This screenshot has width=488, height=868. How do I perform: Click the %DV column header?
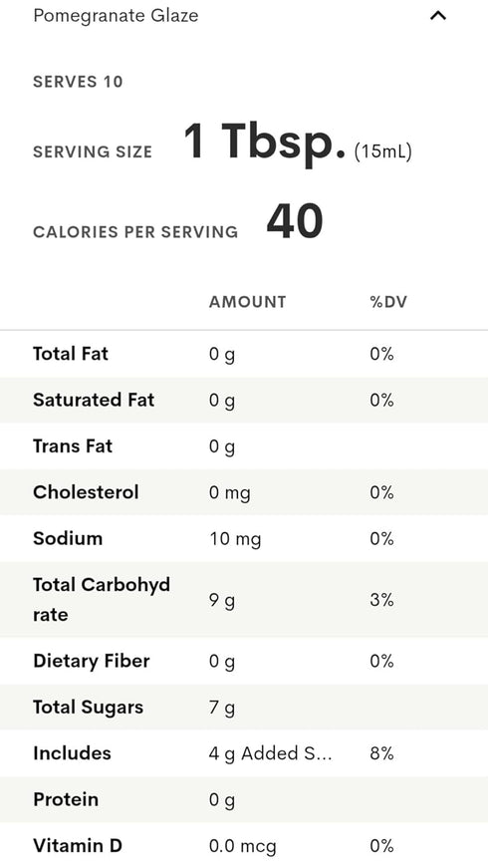coord(388,302)
